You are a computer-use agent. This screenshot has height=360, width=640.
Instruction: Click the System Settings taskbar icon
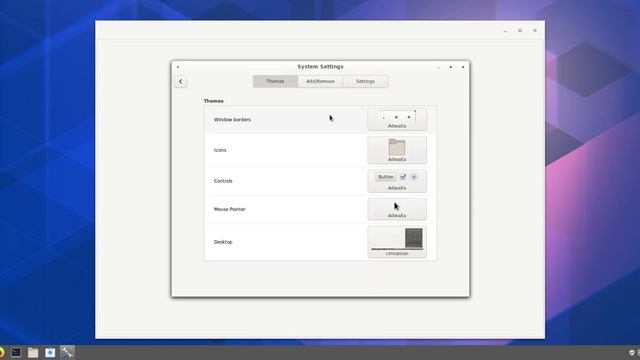tap(67, 352)
